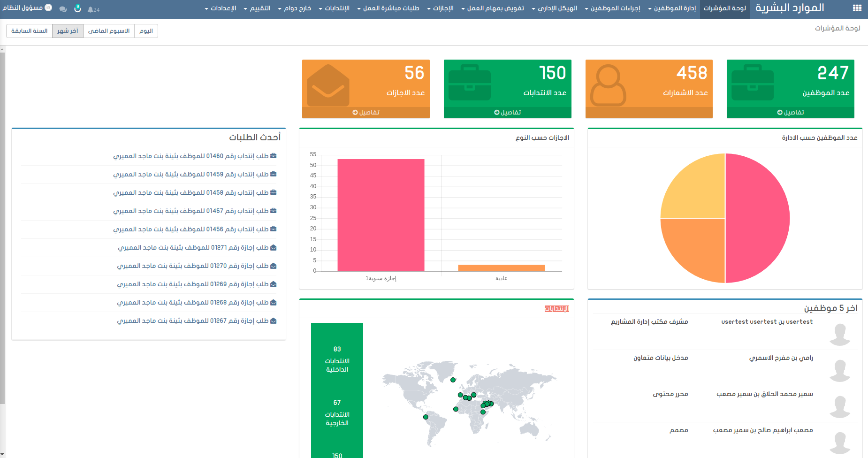Open the 'الإعدادات' dropdown menu
Viewport: 868px width, 458px height.
(x=221, y=8)
